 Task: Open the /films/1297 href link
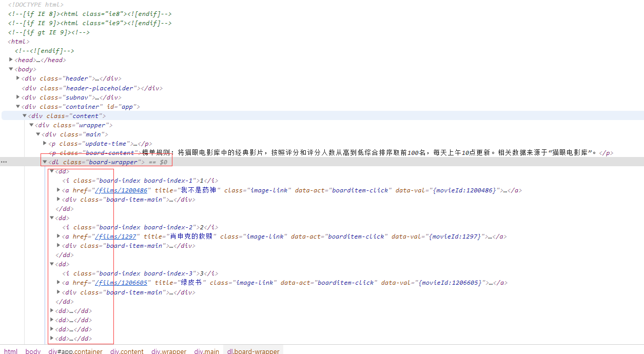[x=115, y=237]
